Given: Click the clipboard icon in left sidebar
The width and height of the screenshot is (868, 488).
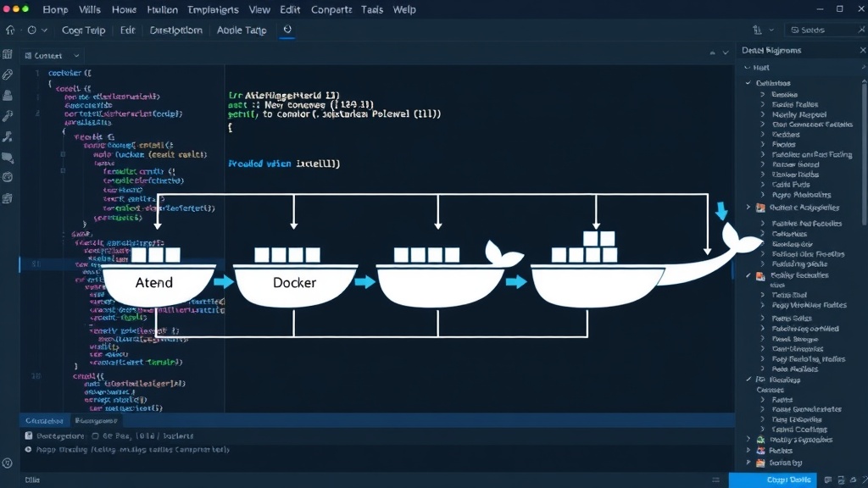Looking at the screenshot, I should (x=7, y=198).
